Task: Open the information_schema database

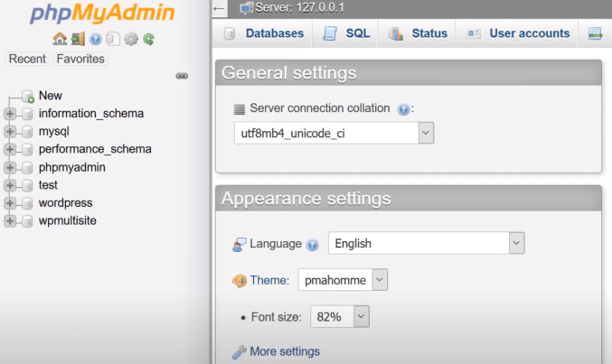Action: pos(91,114)
